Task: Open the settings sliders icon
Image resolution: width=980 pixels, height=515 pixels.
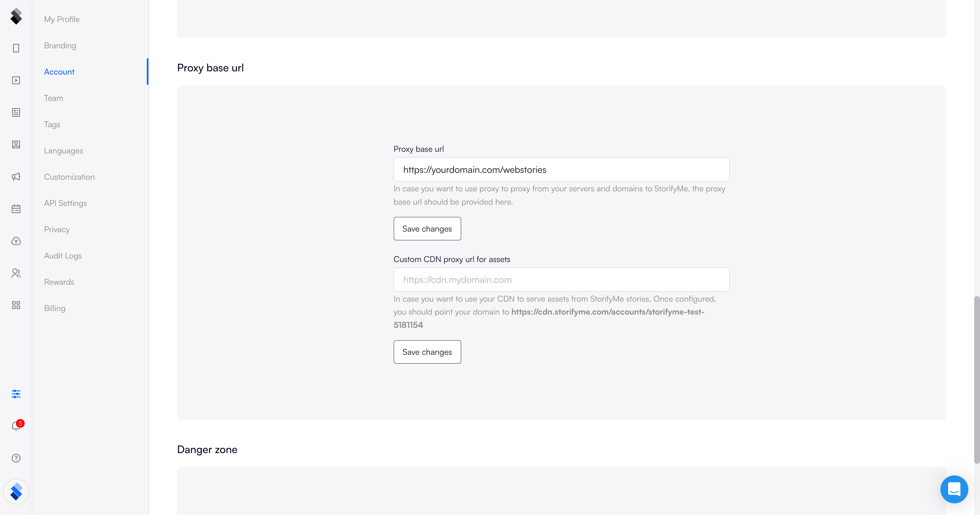Action: point(16,394)
